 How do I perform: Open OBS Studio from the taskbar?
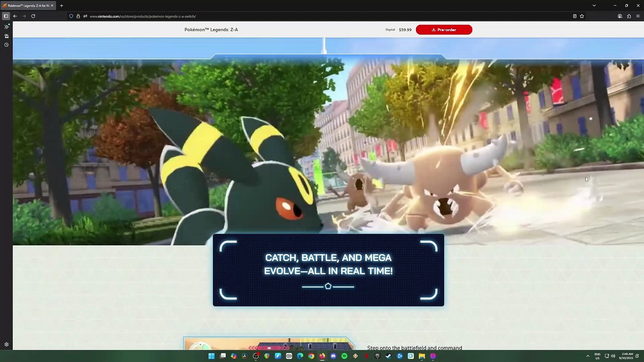(256, 356)
